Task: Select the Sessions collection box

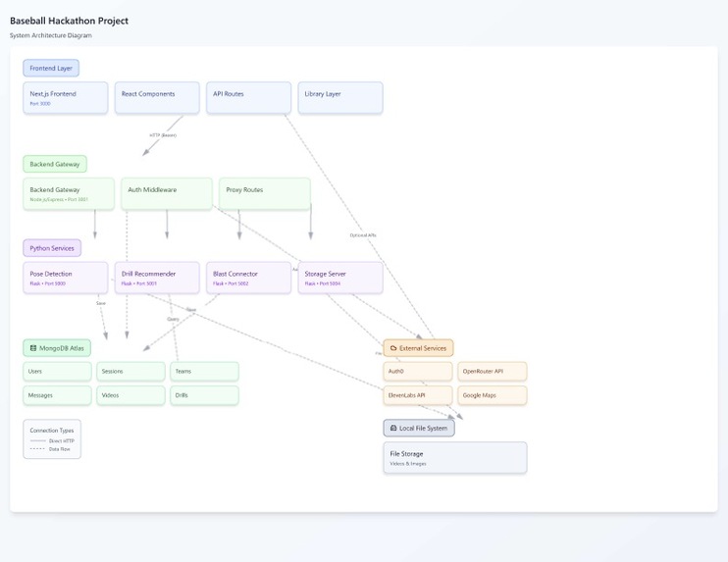Action: pos(130,372)
